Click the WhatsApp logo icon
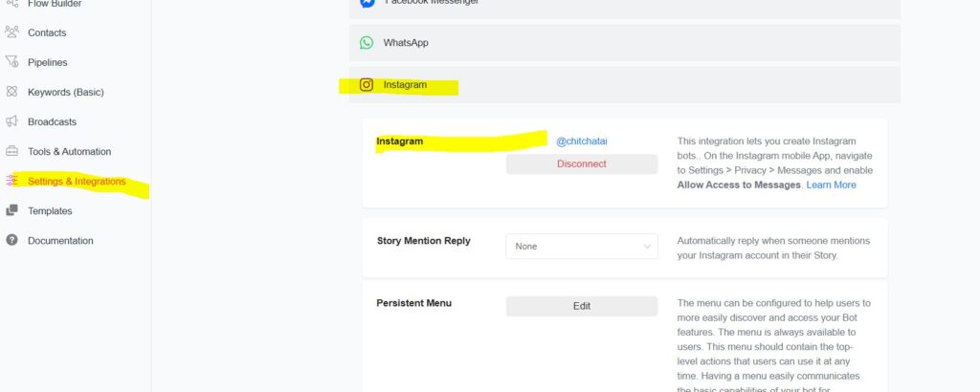 (x=367, y=42)
